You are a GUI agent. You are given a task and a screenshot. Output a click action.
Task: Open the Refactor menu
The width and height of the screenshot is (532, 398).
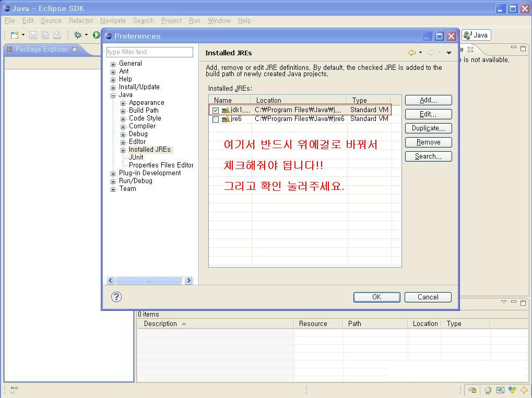pos(81,21)
